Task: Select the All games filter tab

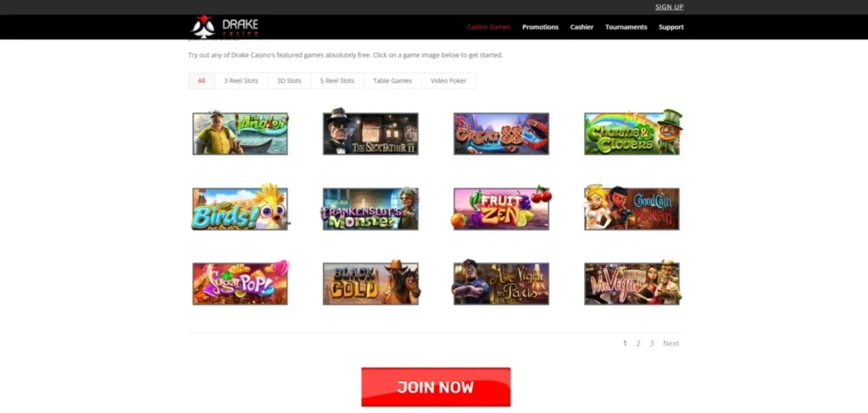Action: pos(202,81)
